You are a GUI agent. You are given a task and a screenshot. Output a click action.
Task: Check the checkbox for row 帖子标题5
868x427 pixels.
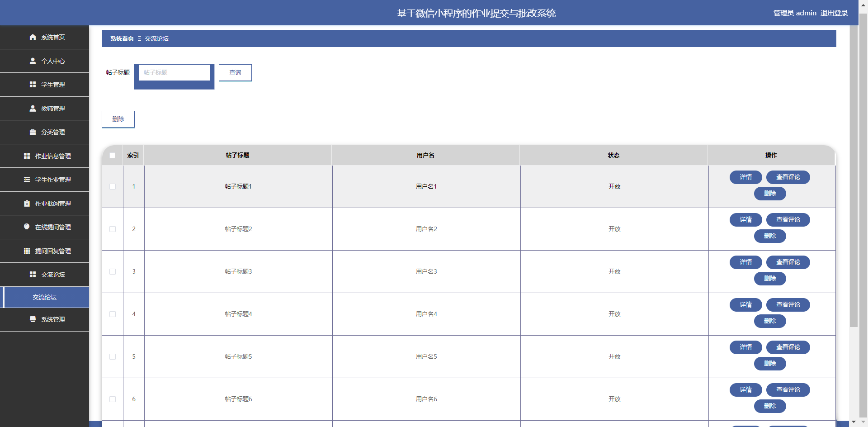tap(113, 357)
